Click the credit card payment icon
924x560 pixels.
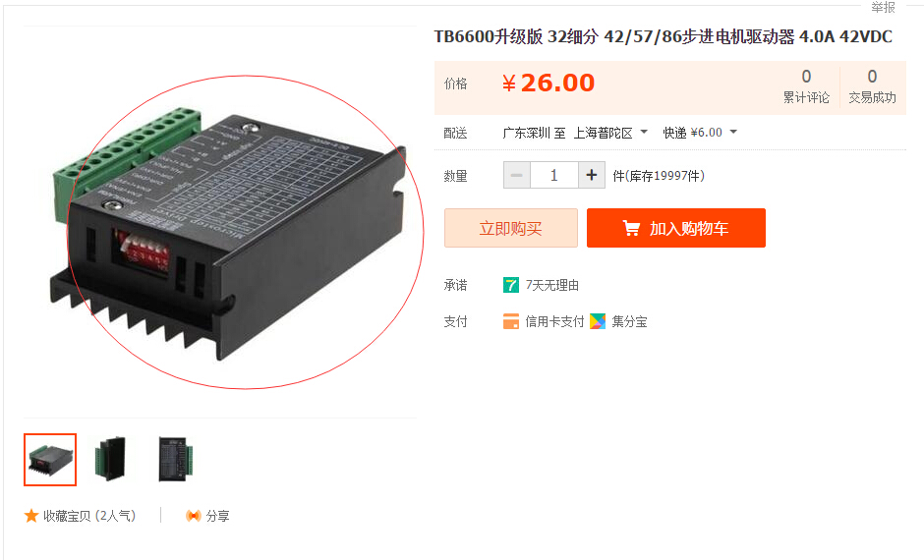tap(511, 321)
